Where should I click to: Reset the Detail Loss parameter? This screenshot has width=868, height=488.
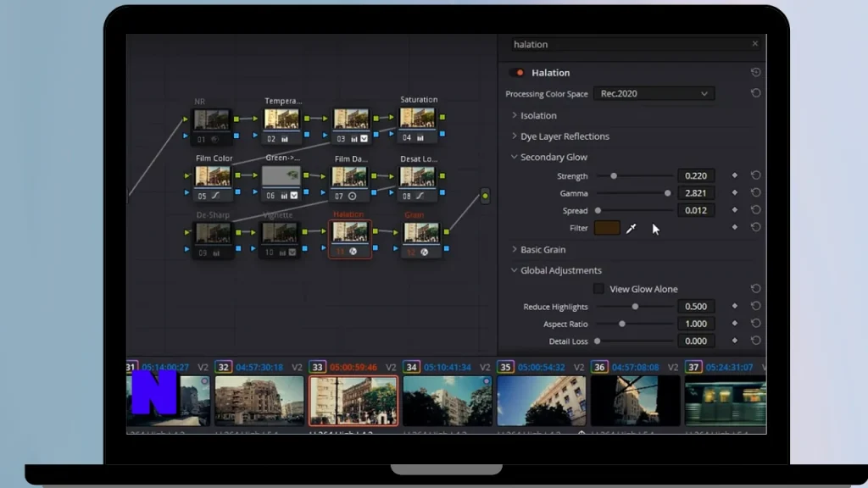point(755,341)
